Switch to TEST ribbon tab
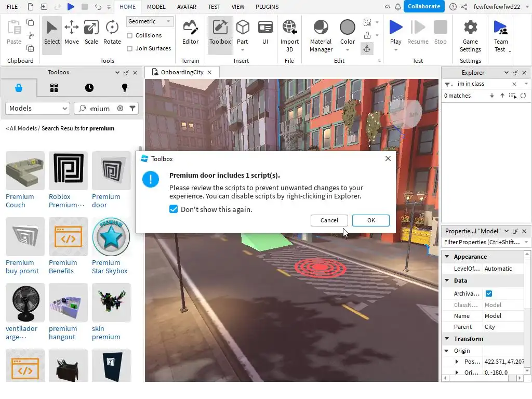This screenshot has height=399, width=532. (214, 7)
